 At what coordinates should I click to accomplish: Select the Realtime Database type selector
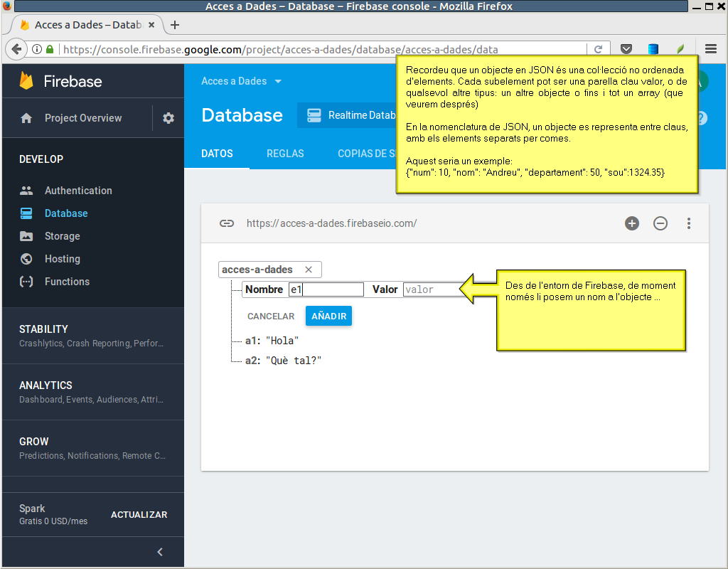coord(347,115)
